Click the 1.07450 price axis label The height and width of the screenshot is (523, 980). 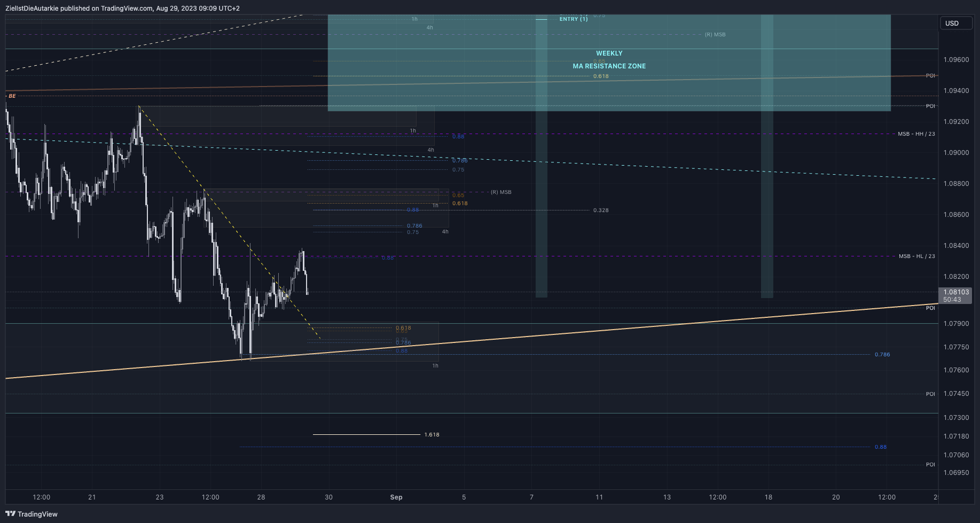(956, 394)
